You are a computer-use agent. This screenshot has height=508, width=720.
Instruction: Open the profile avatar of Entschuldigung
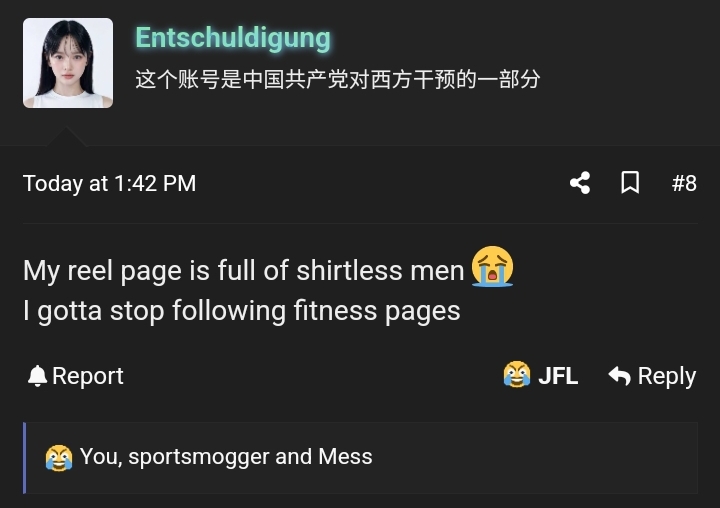tap(68, 63)
